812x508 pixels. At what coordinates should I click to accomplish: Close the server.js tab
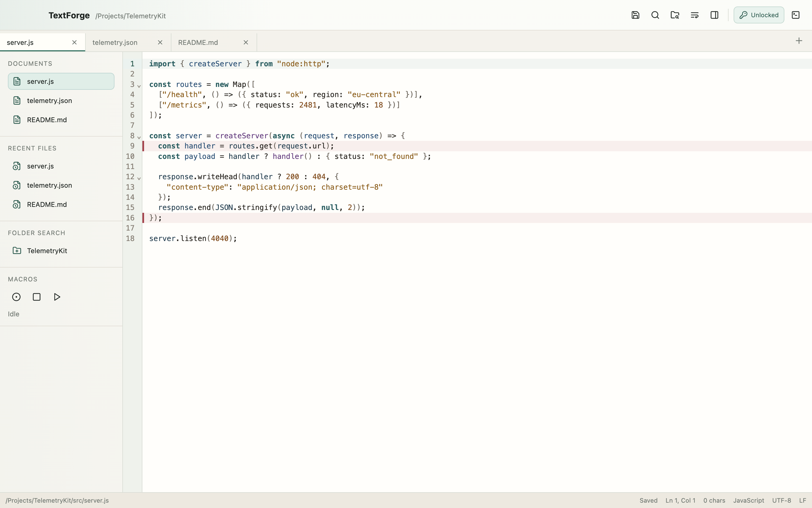pyautogui.click(x=74, y=42)
